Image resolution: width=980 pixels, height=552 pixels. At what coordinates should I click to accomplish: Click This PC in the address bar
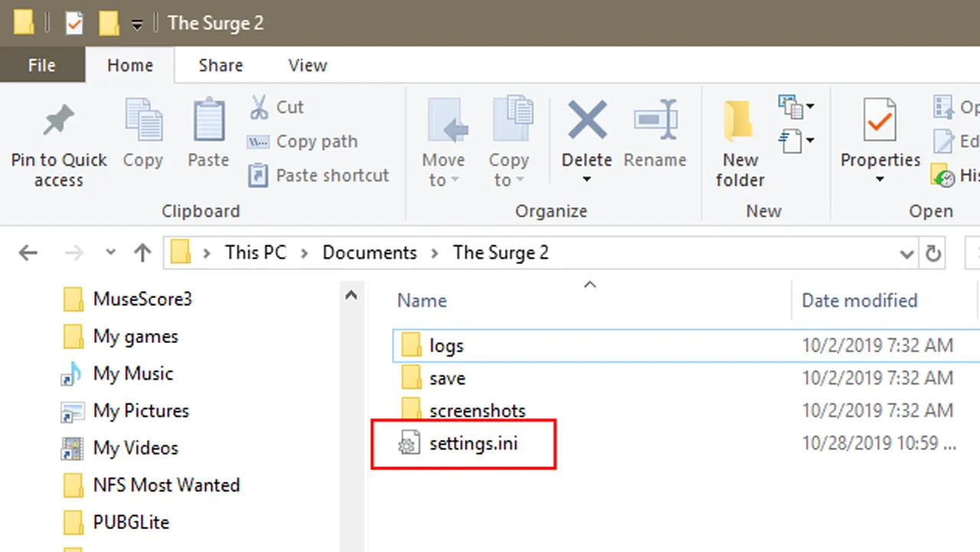(255, 253)
